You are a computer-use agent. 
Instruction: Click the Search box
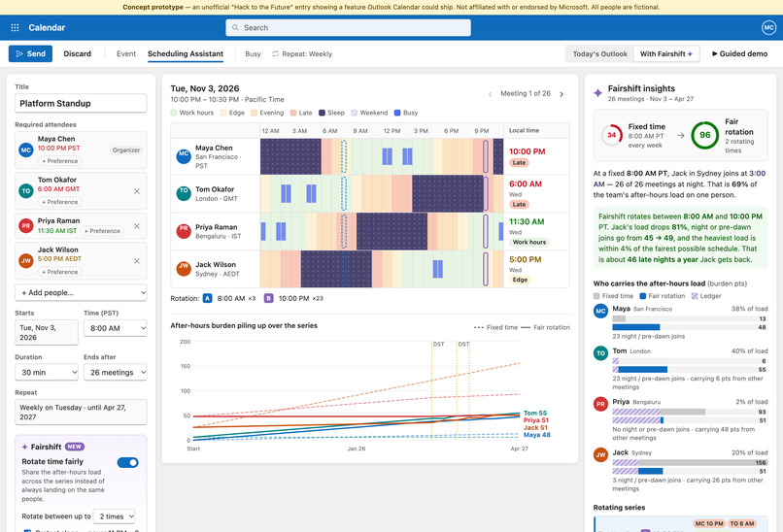(348, 27)
